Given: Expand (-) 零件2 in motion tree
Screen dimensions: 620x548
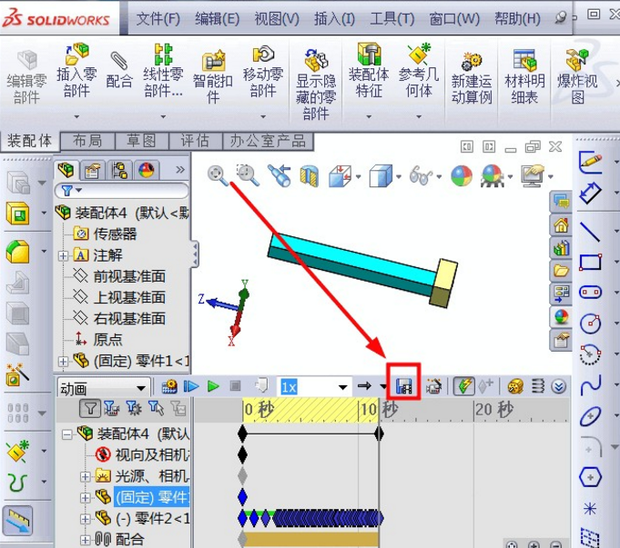Looking at the screenshot, I should click(x=85, y=518).
